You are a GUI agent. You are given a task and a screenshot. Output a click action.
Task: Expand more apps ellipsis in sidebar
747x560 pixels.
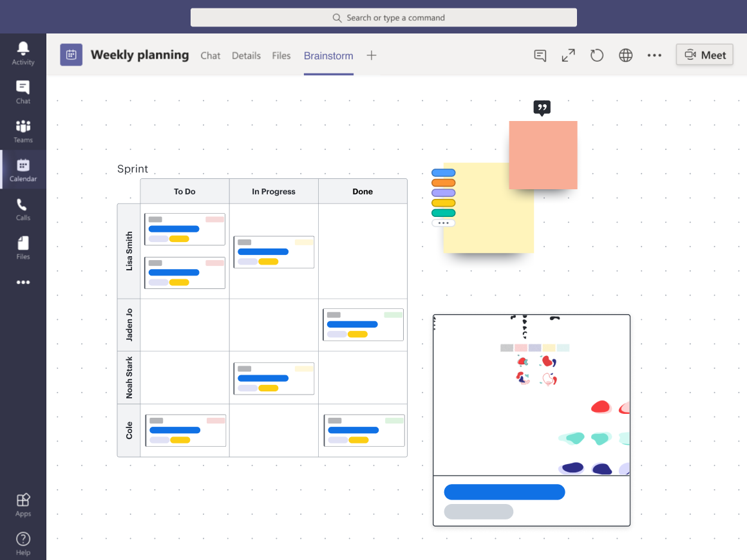[23, 282]
